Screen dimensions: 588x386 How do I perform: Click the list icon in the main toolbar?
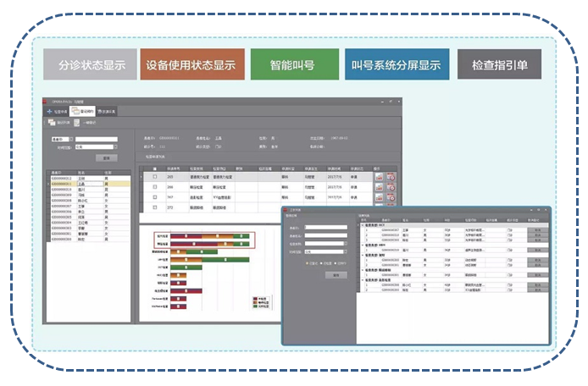tap(53, 123)
